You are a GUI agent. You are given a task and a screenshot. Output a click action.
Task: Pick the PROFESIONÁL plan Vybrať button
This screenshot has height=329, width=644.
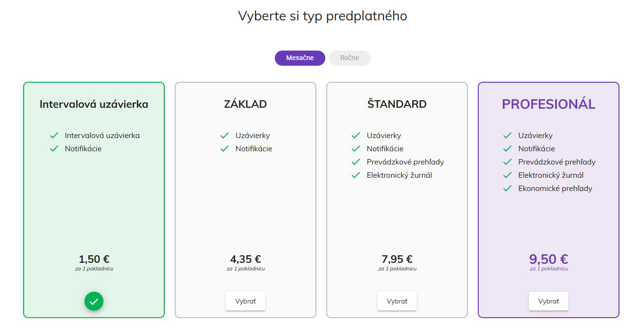pos(549,301)
